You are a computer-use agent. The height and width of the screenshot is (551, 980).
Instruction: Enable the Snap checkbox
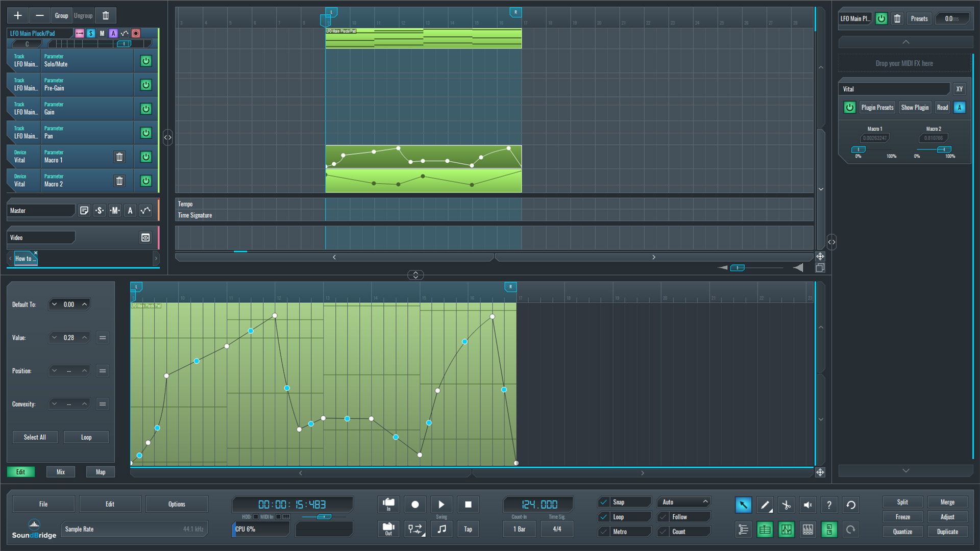click(604, 502)
